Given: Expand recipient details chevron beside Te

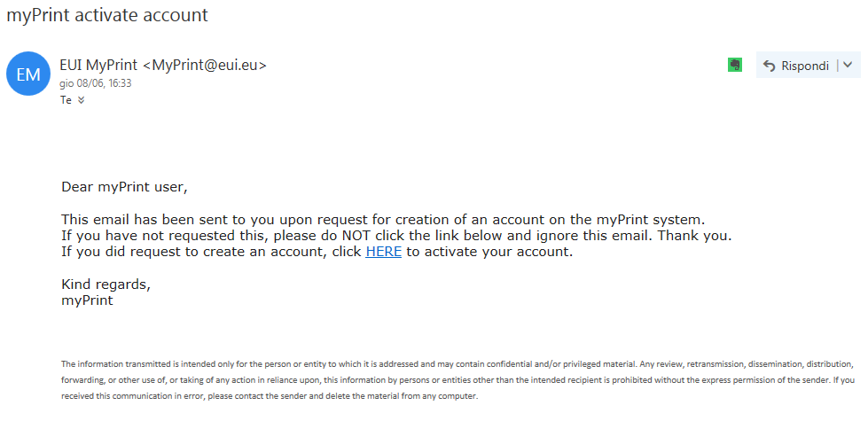Looking at the screenshot, I should coord(82,100).
